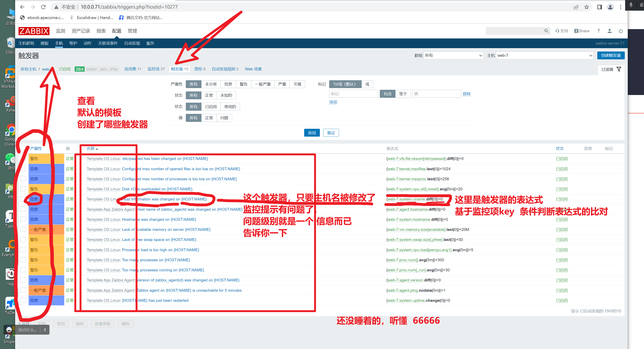644x349 pixels.
Task: Expand the 群组 group dropdown
Action: [x=454, y=55]
